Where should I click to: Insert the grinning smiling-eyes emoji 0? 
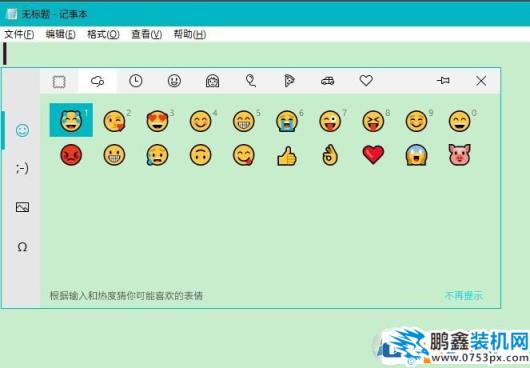point(460,121)
